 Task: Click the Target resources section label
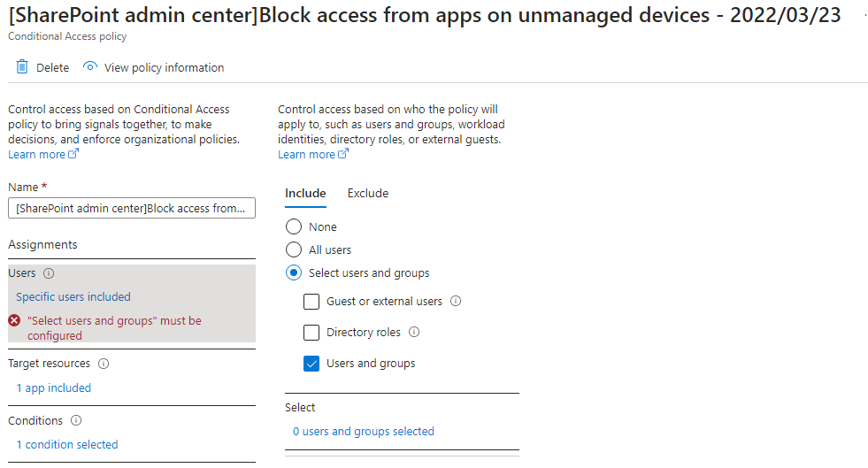50,364
